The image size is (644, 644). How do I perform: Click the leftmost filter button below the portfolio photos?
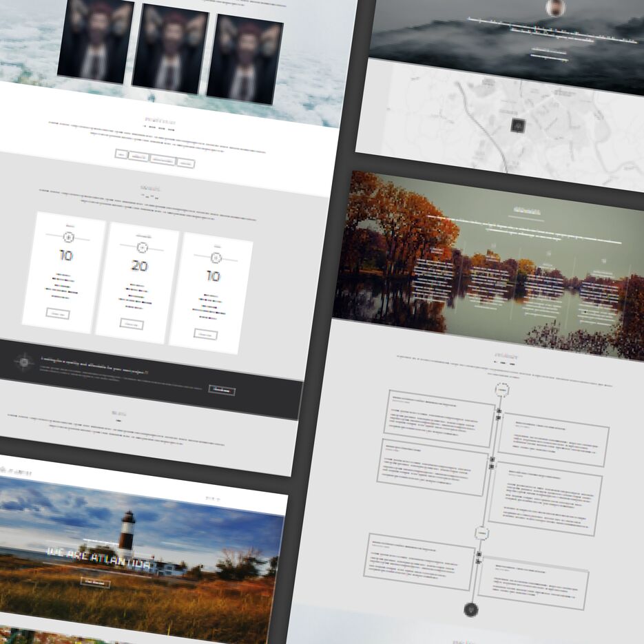pos(121,154)
